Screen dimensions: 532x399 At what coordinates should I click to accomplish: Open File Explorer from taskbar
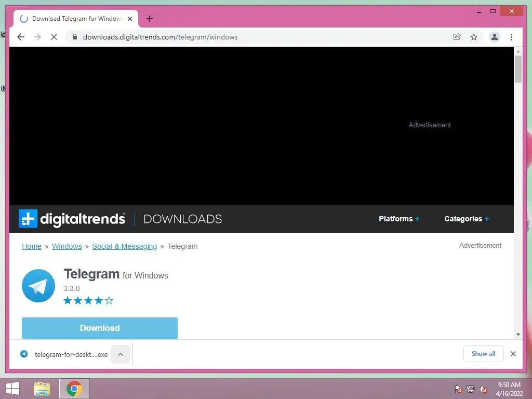click(x=42, y=389)
